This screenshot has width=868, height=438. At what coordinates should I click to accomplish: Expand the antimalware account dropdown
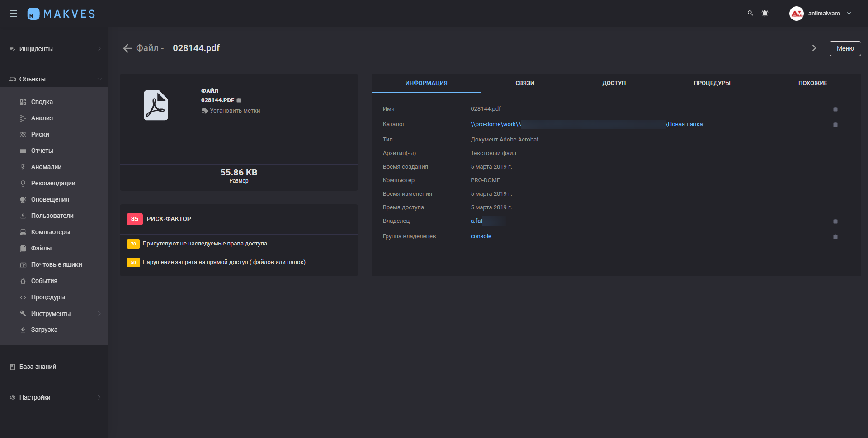849,13
